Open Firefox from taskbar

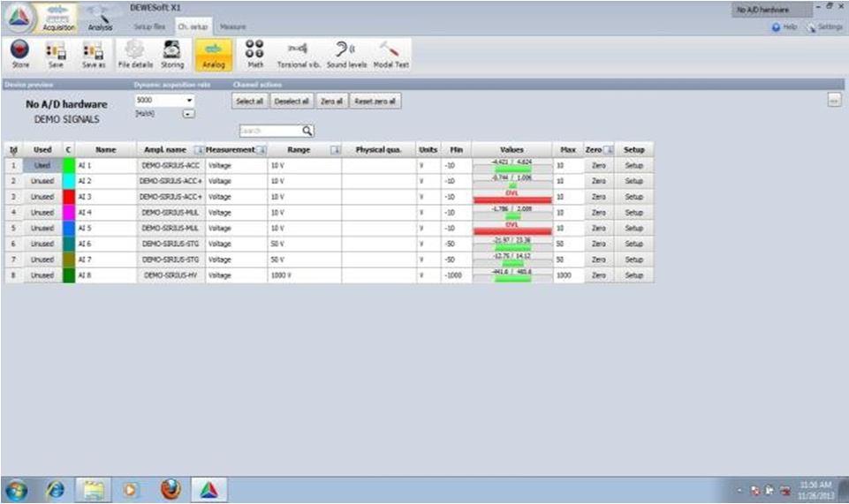pos(171,490)
